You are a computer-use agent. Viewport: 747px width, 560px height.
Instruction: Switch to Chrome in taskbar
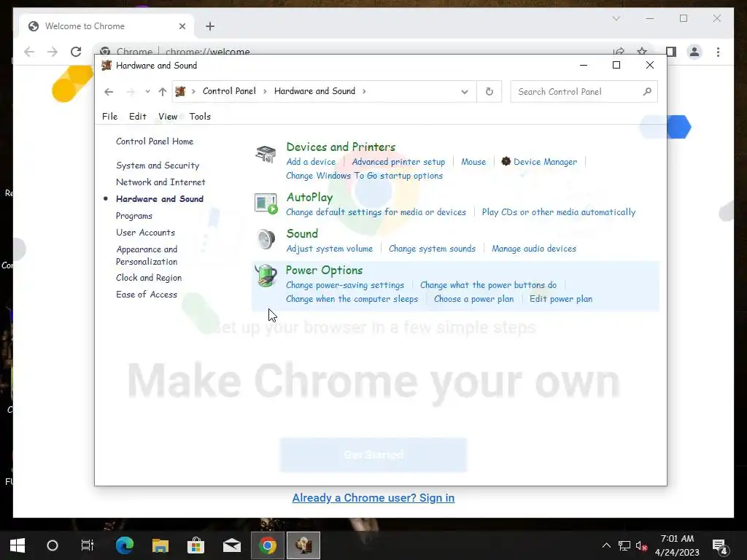[268, 545]
